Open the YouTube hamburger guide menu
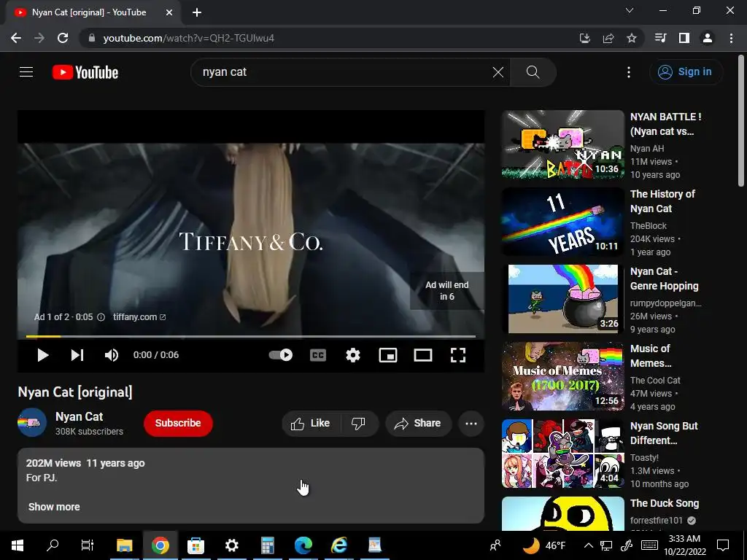This screenshot has width=747, height=560. (26, 72)
